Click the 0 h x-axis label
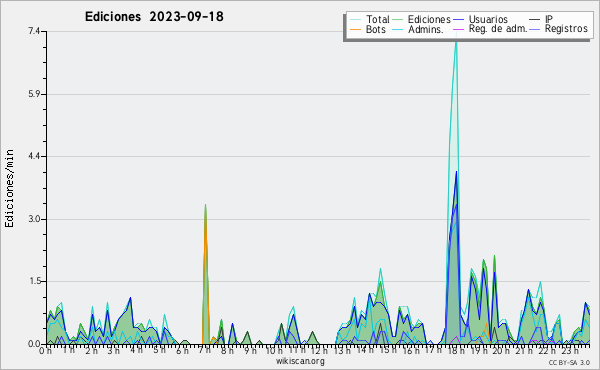 (45, 350)
